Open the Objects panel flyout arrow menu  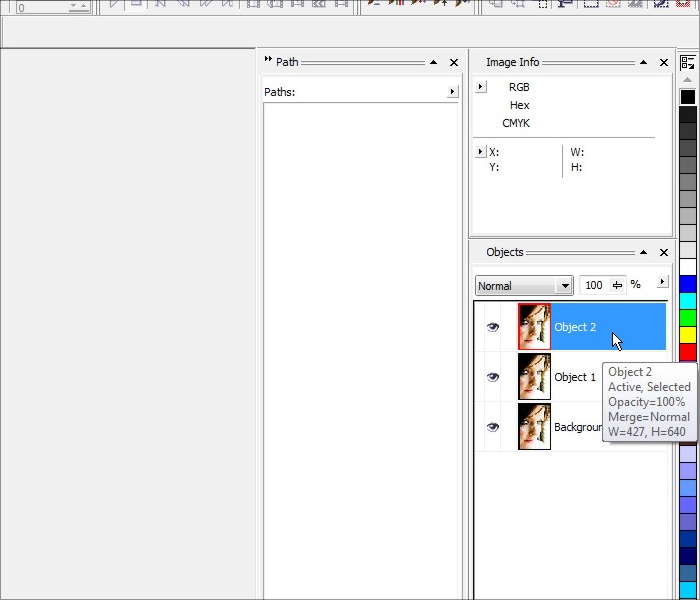(x=661, y=283)
